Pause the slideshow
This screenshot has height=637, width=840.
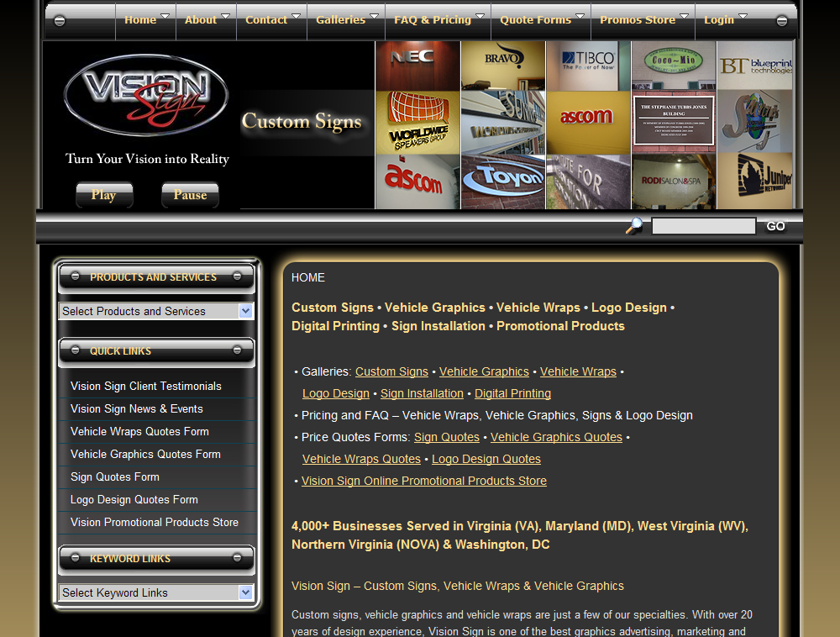pyautogui.click(x=190, y=195)
